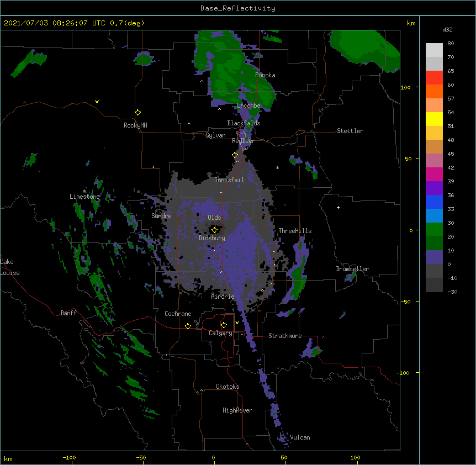Click the yellow V marker east of Calgary
The width and height of the screenshot is (476, 465).
pyautogui.click(x=237, y=323)
